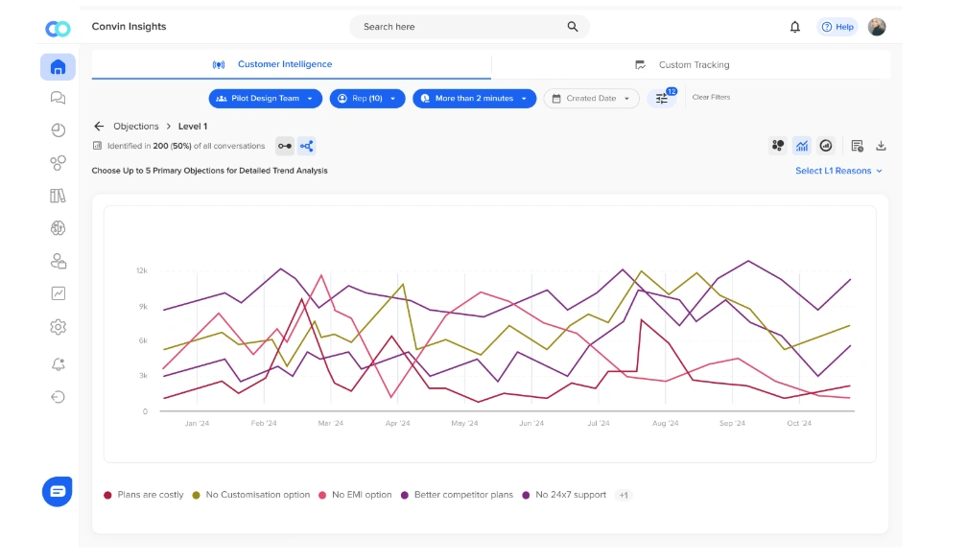Open the library icon in the sidebar
This screenshot has width=967, height=560.
click(x=58, y=194)
